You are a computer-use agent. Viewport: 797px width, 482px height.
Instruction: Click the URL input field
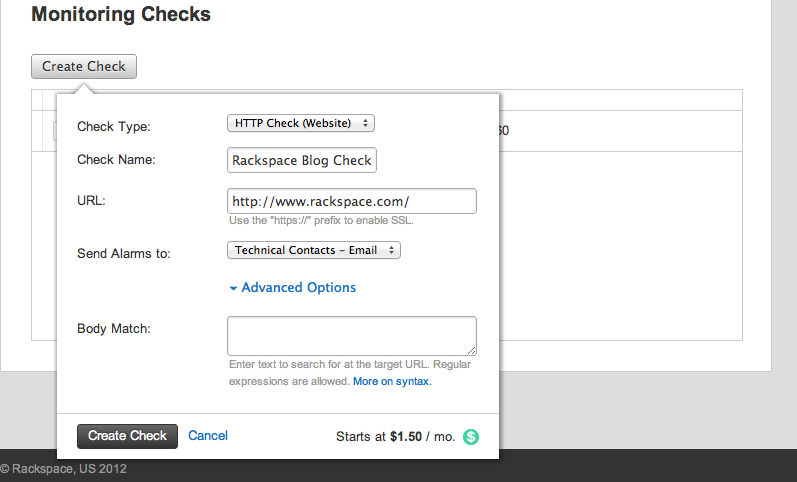[x=352, y=201]
